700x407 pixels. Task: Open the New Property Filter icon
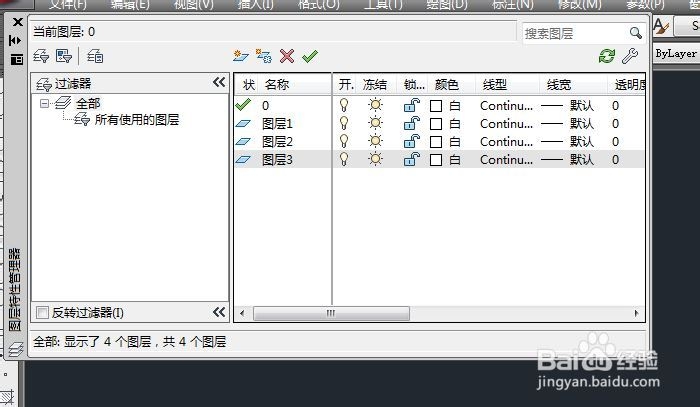coord(42,56)
